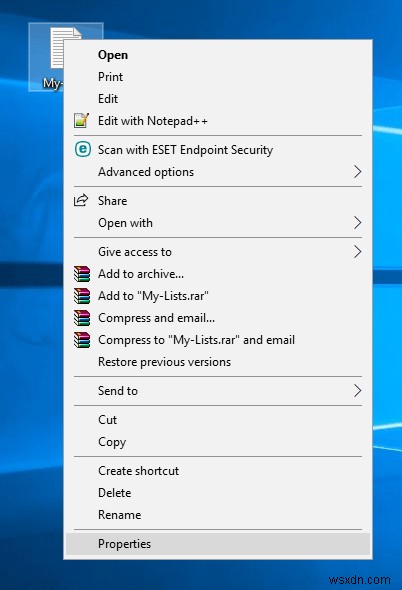The height and width of the screenshot is (590, 402).
Task: Open the Send to entry
Action: pyautogui.click(x=218, y=391)
